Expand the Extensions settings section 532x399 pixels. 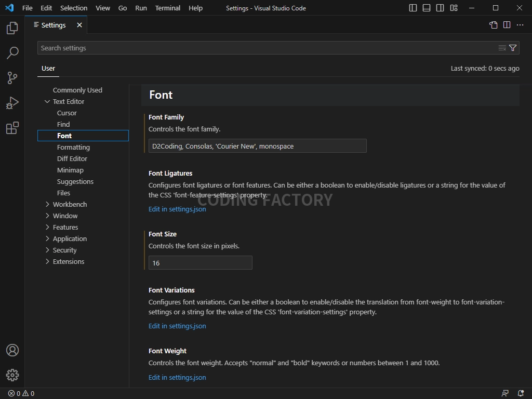coord(47,262)
